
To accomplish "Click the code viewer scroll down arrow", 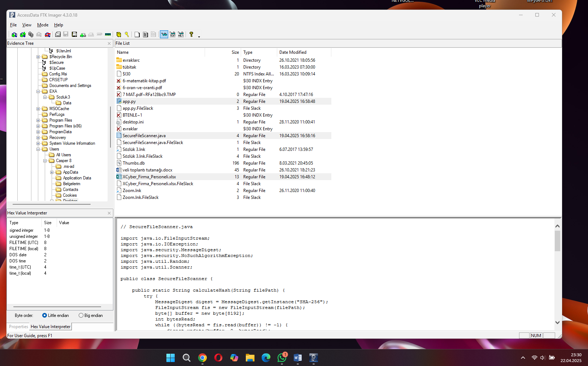I will 557,322.
